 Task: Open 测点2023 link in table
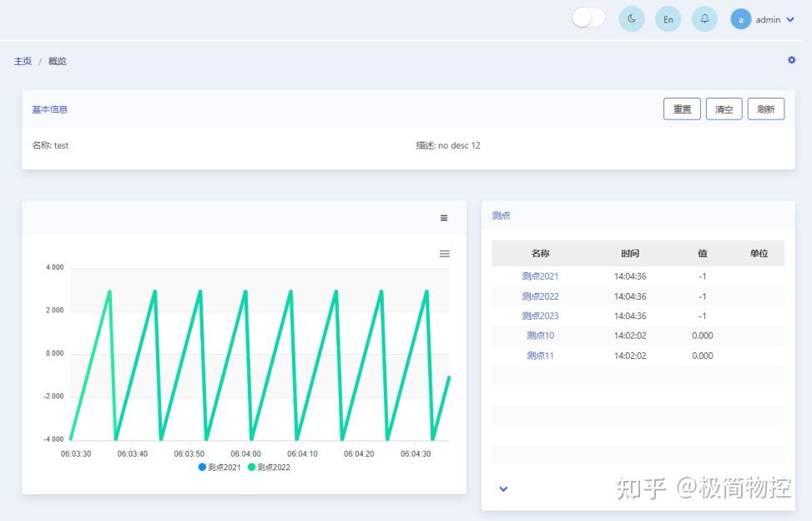tap(540, 316)
